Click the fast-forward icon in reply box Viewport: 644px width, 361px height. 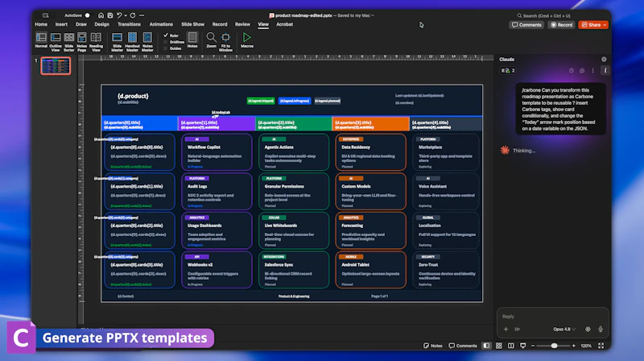pyautogui.click(x=517, y=329)
